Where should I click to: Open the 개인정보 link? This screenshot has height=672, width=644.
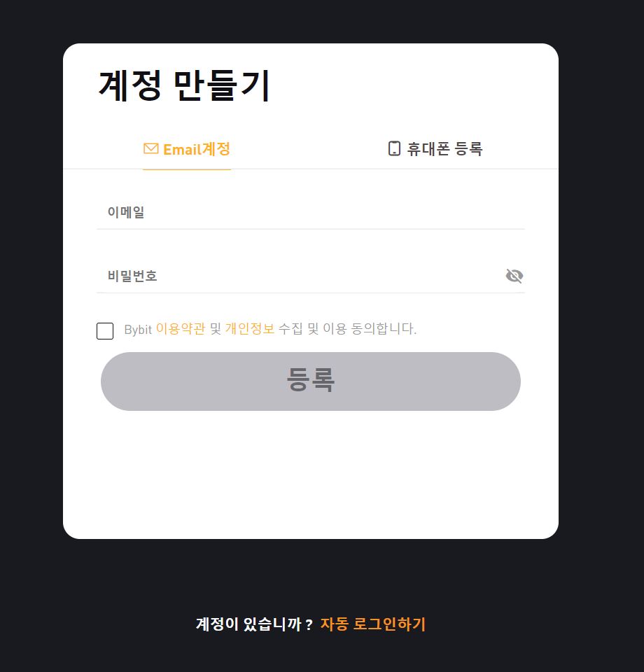pyautogui.click(x=250, y=329)
